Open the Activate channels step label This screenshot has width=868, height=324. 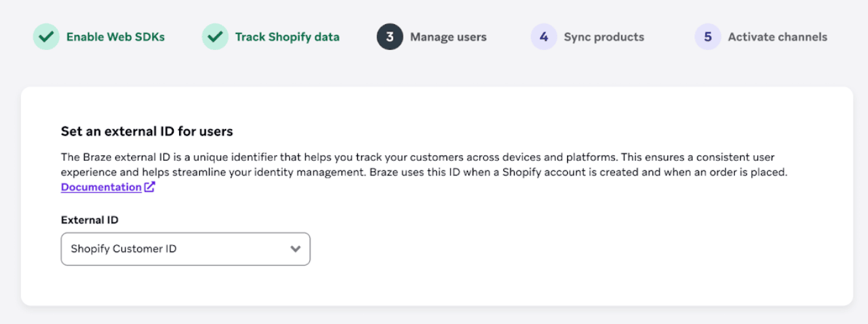778,37
